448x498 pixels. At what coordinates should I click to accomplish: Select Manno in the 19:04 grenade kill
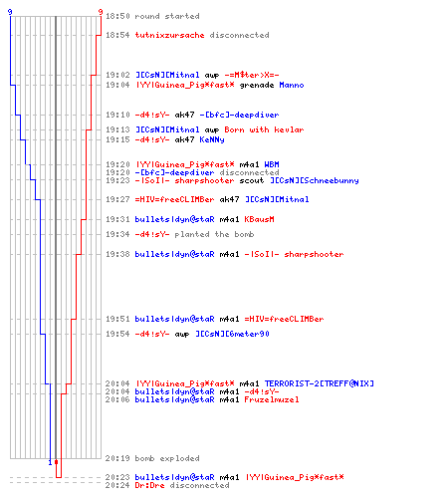click(292, 85)
